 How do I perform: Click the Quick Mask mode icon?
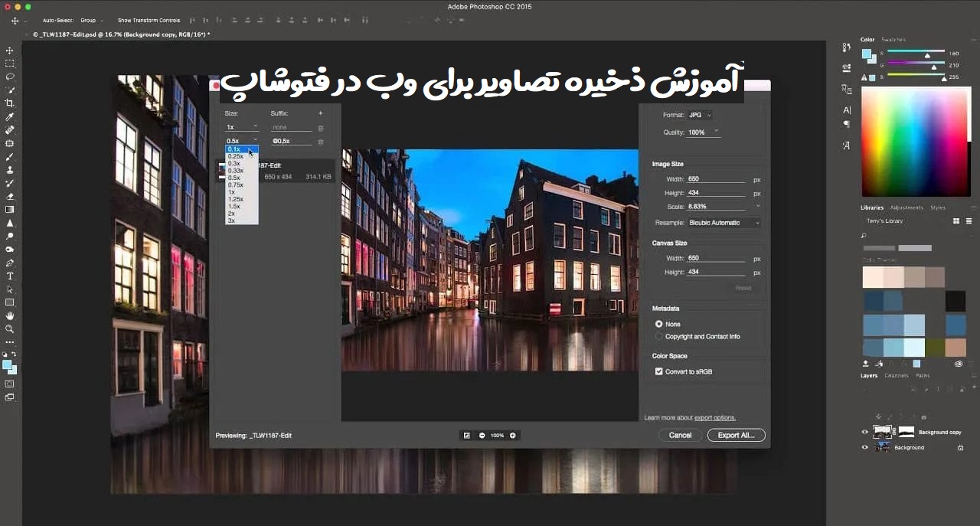(10, 384)
